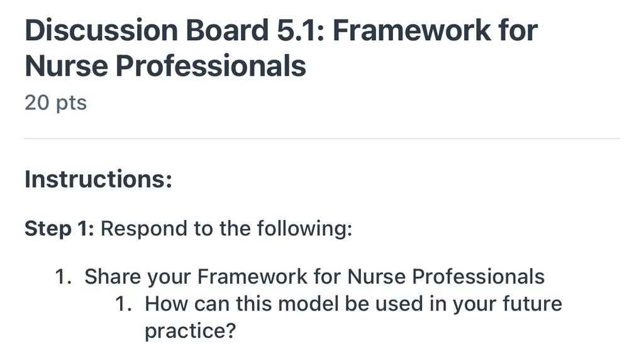
Task: Click "Nurse Professionals" in the first list item
Action: 446,276
